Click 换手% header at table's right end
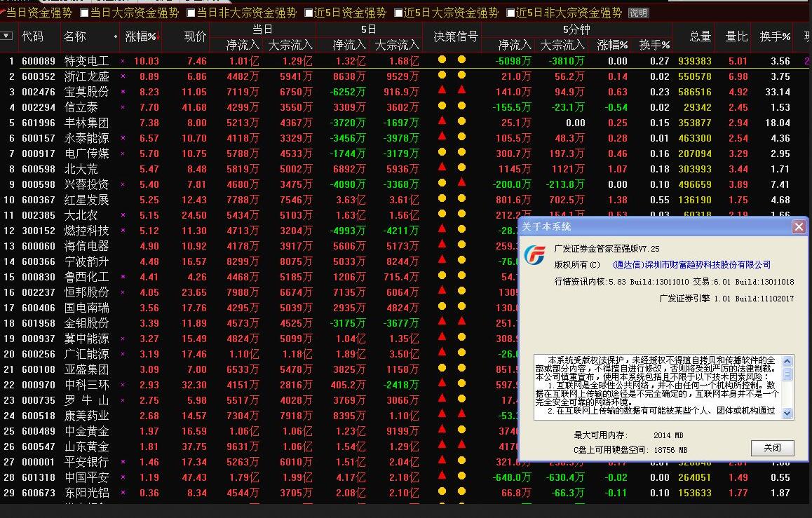The image size is (812, 518). (x=776, y=36)
